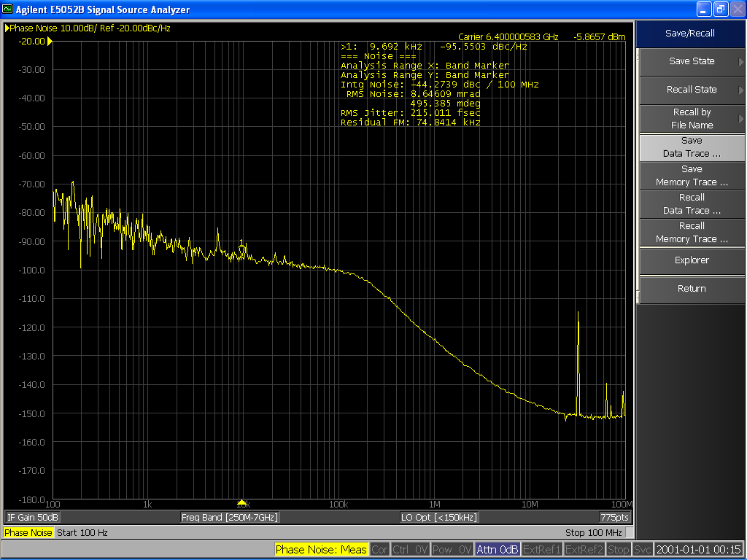Viewport: 747px width, 560px height.
Task: Select the Phase Noise tab at the bottom left
Action: [28, 533]
